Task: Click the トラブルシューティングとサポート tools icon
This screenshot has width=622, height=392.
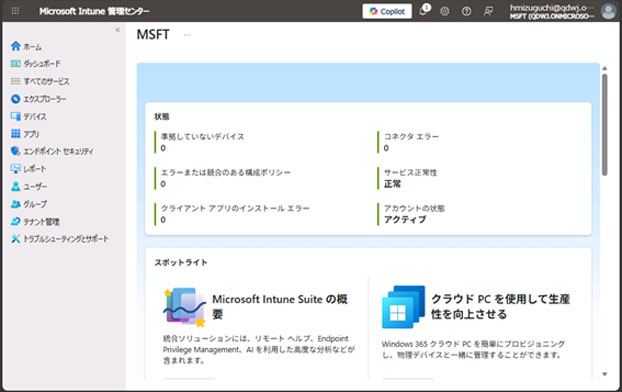Action: coord(15,239)
